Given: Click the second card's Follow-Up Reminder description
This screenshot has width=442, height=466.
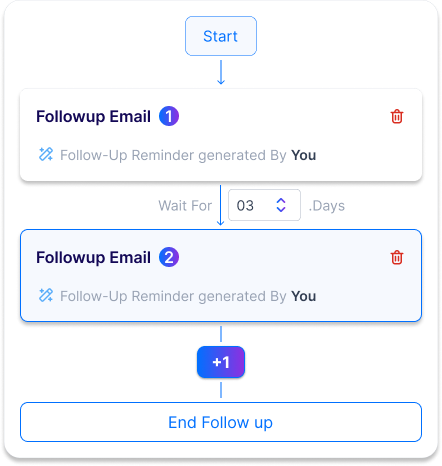Looking at the screenshot, I should (188, 296).
